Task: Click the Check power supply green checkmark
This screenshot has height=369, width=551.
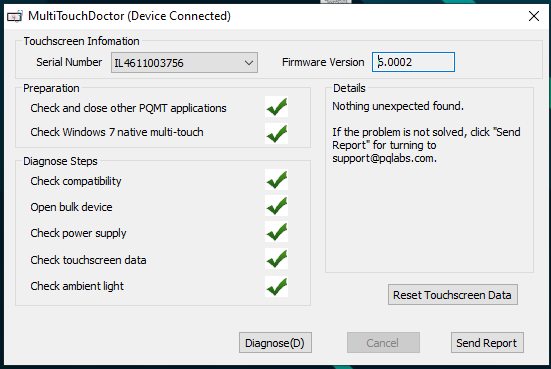Action: [277, 232]
